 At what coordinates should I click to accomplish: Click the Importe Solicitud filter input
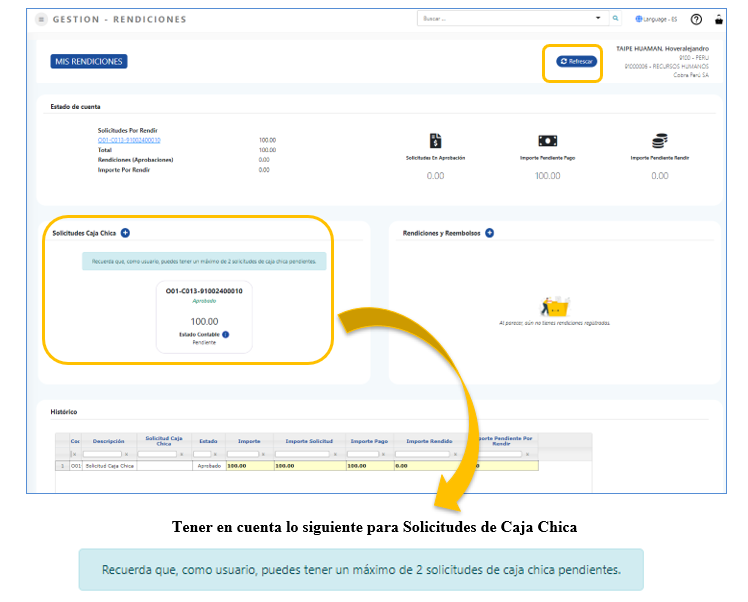(302, 454)
